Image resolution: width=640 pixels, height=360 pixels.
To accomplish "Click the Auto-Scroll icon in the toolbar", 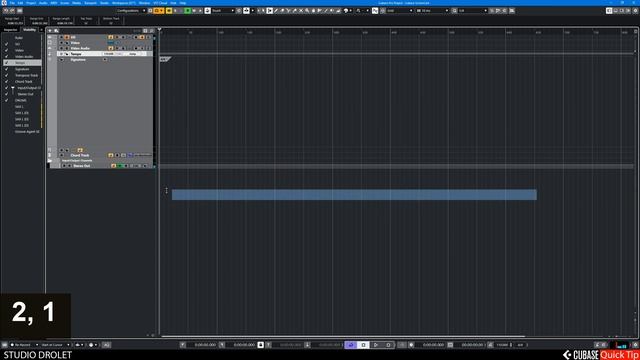I will (246, 11).
